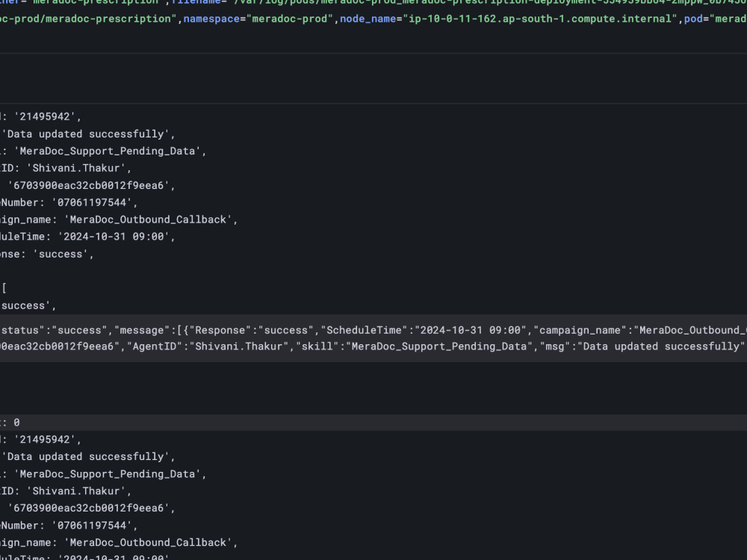This screenshot has width=747, height=560.
Task: Click 'MeraDoc_Outbound_Callback' below the ": 0" row
Action: pyautogui.click(x=148, y=542)
